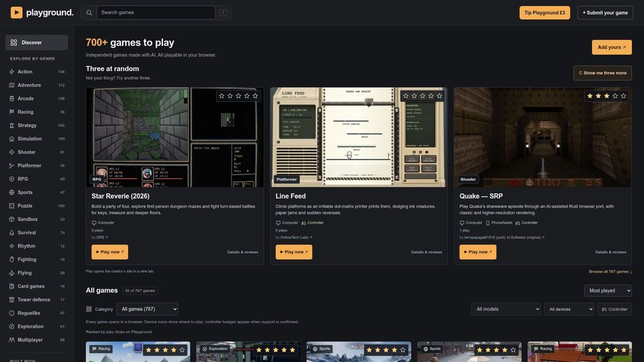Open the Survival genre flame icon

(x=11, y=233)
